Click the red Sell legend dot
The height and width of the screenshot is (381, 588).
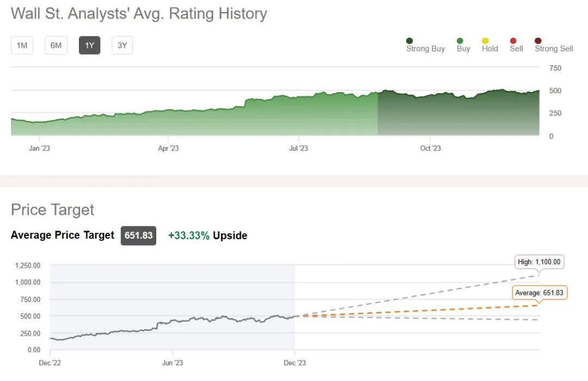pos(513,40)
